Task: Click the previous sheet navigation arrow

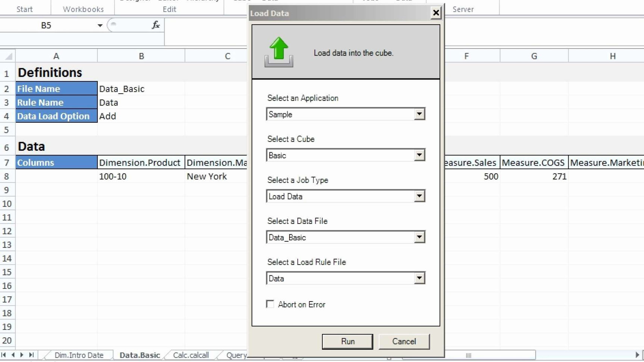Action: (13, 355)
